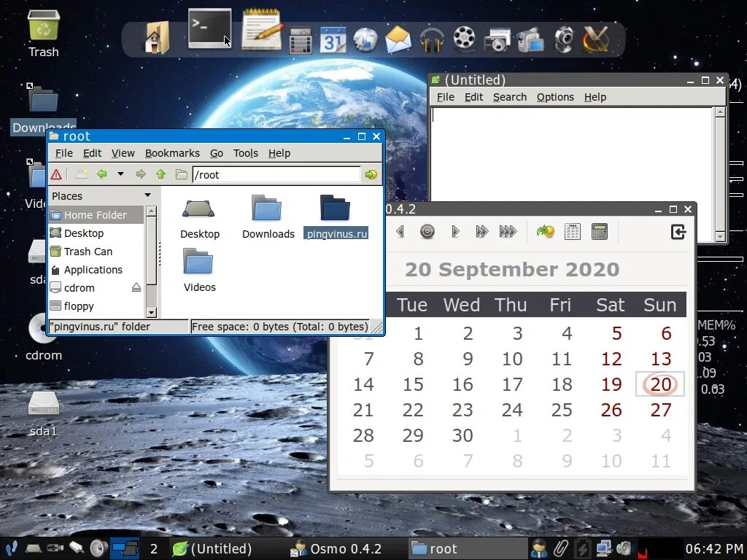
Task: Open the full-year calendar in Osmo
Action: 572,232
